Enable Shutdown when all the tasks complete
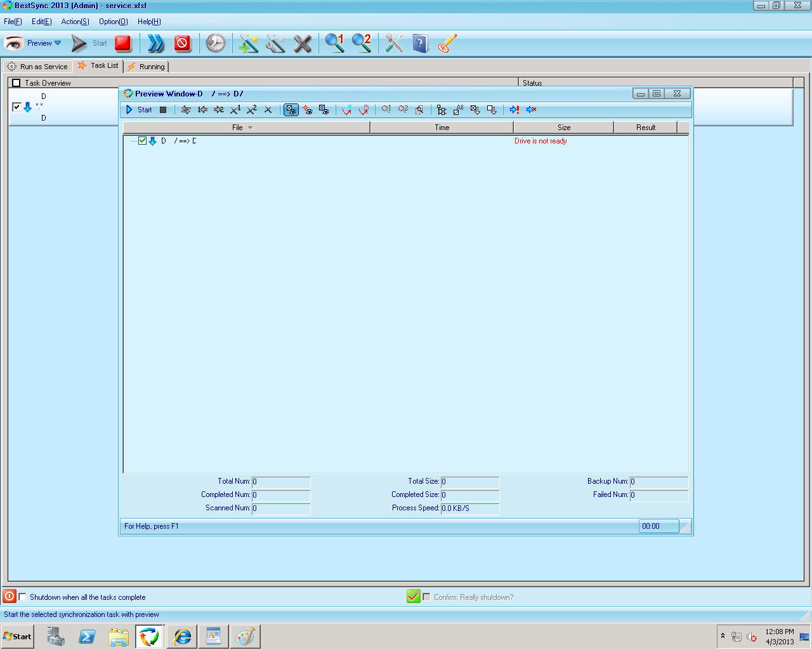This screenshot has width=812, height=650. [23, 597]
